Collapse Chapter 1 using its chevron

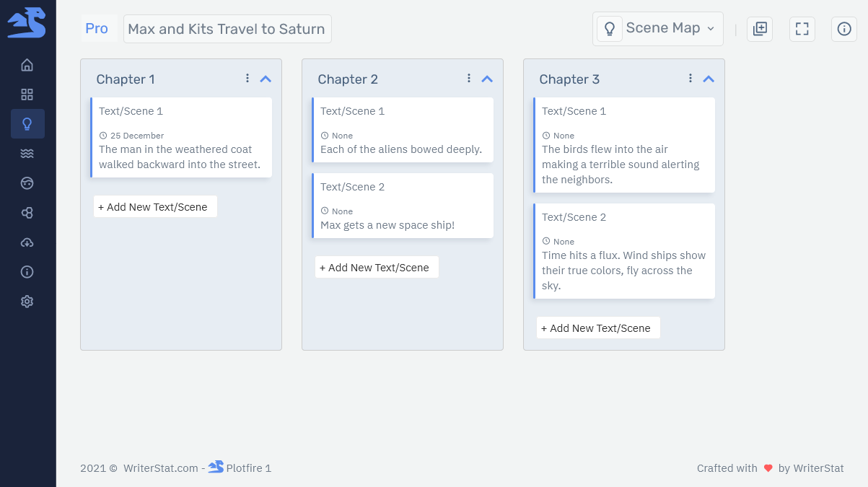pos(265,79)
